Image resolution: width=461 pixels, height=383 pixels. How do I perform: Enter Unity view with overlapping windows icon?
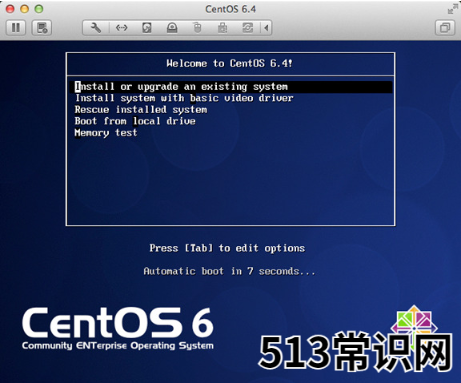click(445, 28)
